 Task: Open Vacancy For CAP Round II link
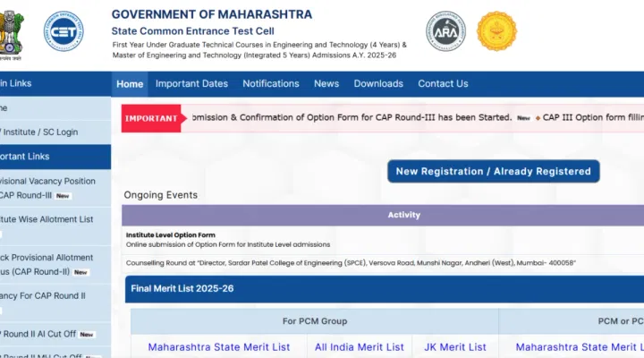[x=43, y=295]
